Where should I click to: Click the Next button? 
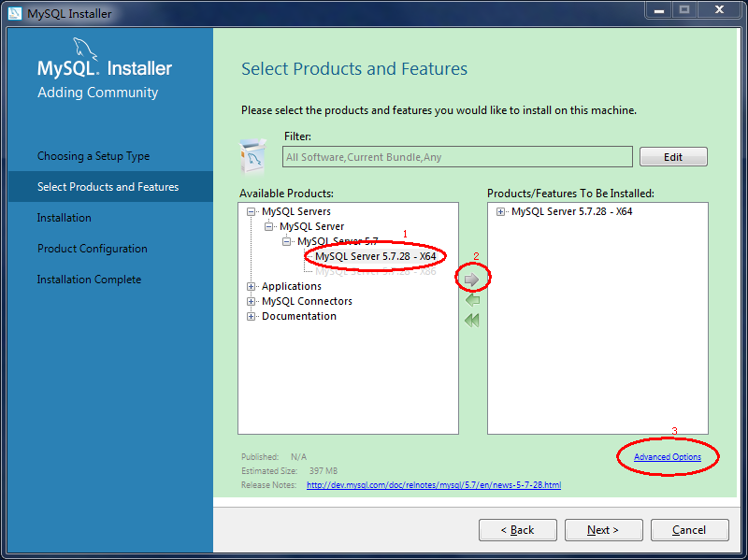pos(603,530)
